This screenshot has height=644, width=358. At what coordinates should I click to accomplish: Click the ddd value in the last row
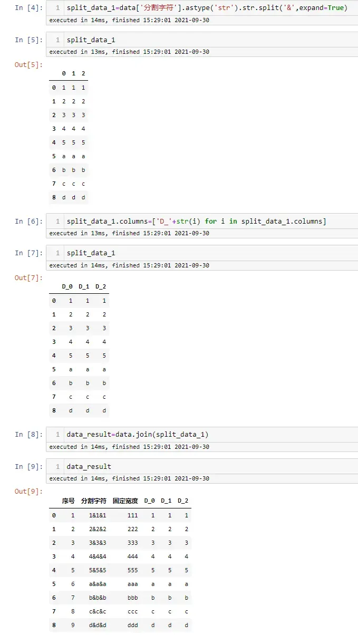(x=132, y=626)
